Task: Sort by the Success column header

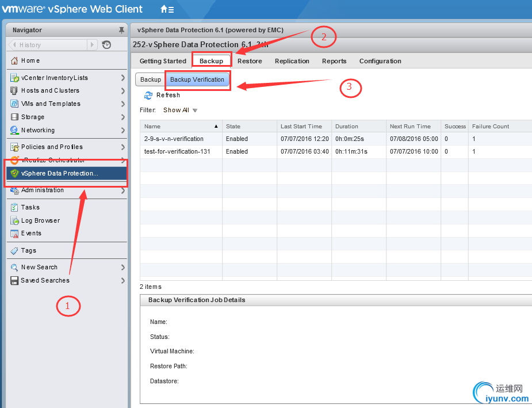Action: pos(454,126)
